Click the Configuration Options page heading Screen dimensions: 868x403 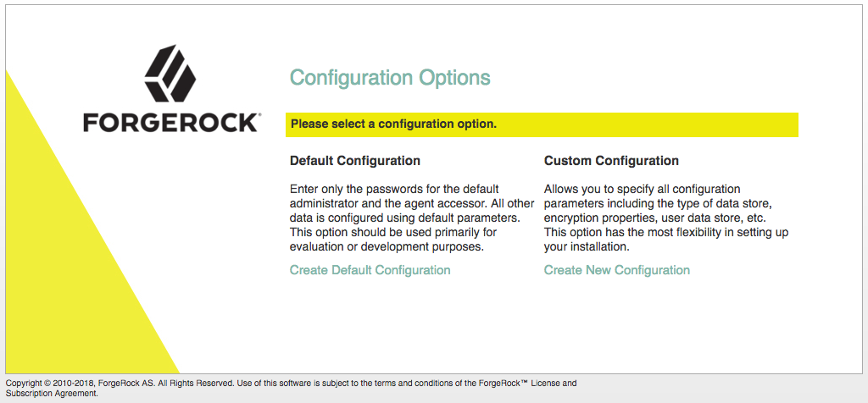(x=390, y=77)
